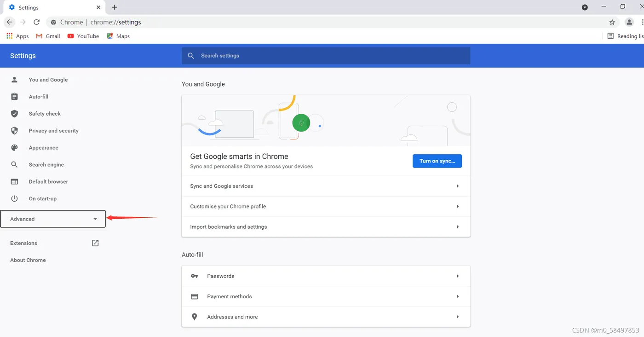Image resolution: width=644 pixels, height=337 pixels.
Task: Open the YouTube bookmark
Action: point(83,36)
